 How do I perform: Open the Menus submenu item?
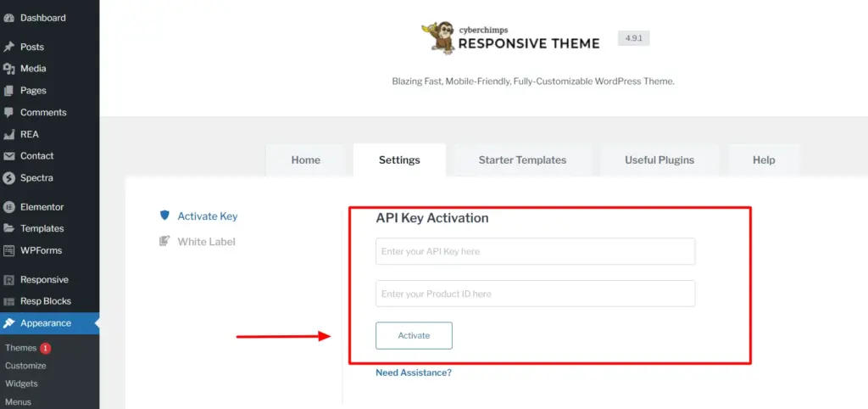pos(19,402)
